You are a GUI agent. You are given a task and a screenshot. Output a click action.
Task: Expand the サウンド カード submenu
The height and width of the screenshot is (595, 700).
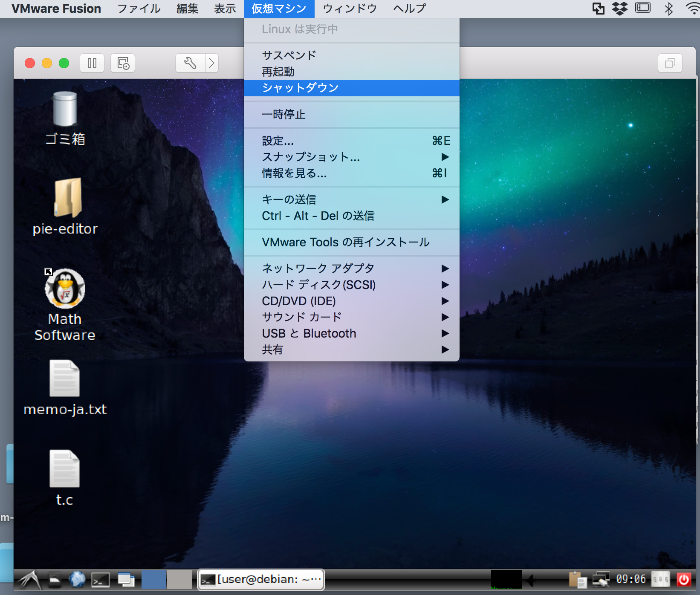tap(352, 317)
